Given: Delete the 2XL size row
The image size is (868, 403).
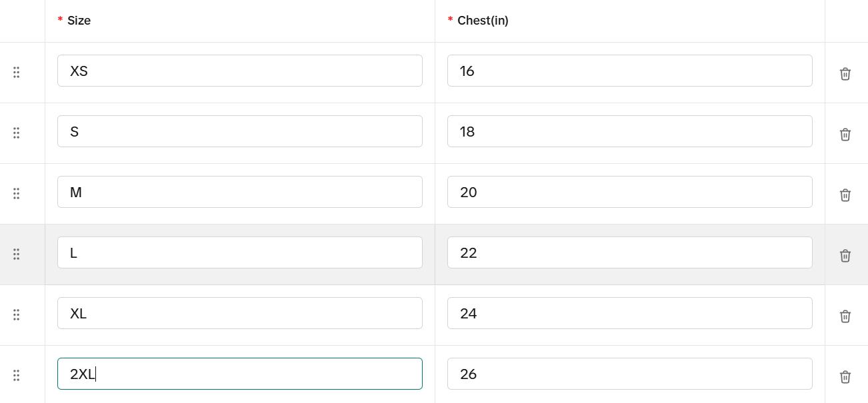Looking at the screenshot, I should (x=845, y=376).
